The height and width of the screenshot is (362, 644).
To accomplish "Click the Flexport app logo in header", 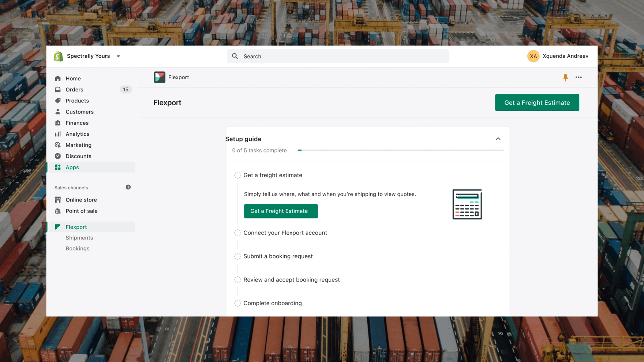I will point(160,77).
